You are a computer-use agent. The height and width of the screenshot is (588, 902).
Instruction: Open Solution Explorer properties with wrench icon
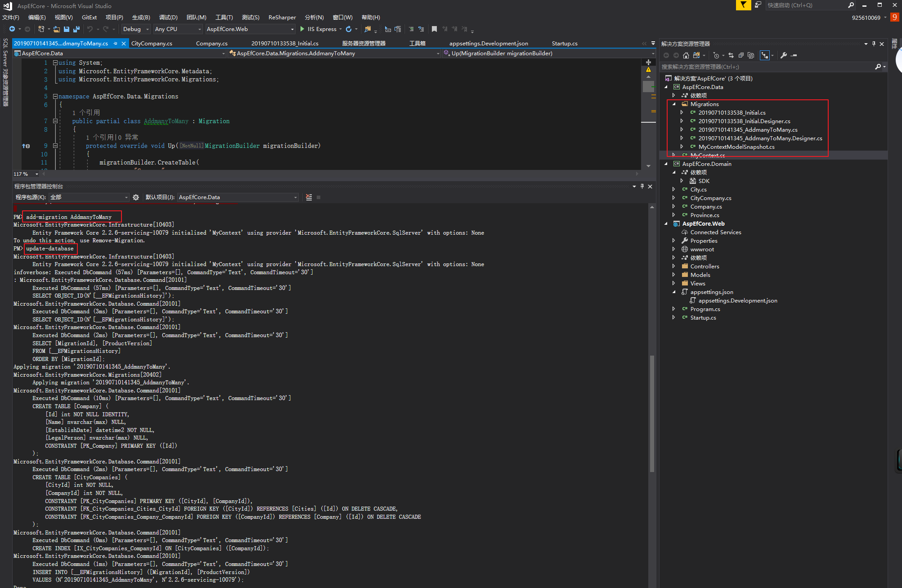(x=784, y=55)
